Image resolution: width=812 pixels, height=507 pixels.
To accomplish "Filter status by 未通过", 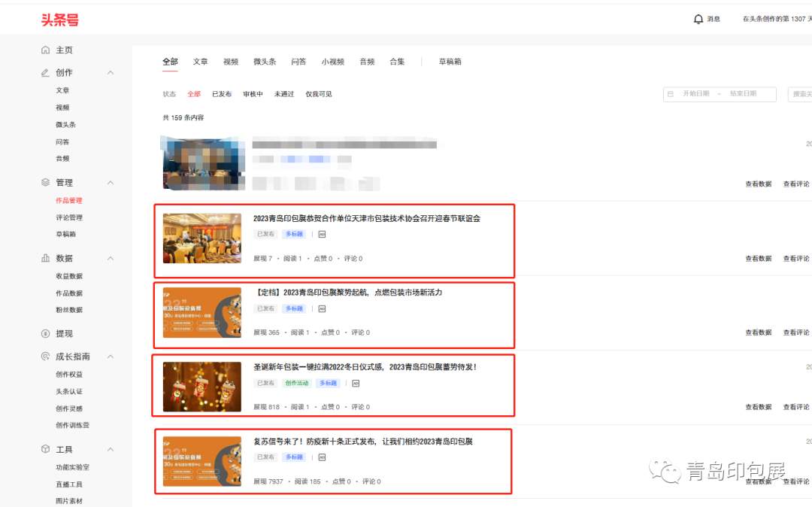I will [x=283, y=94].
